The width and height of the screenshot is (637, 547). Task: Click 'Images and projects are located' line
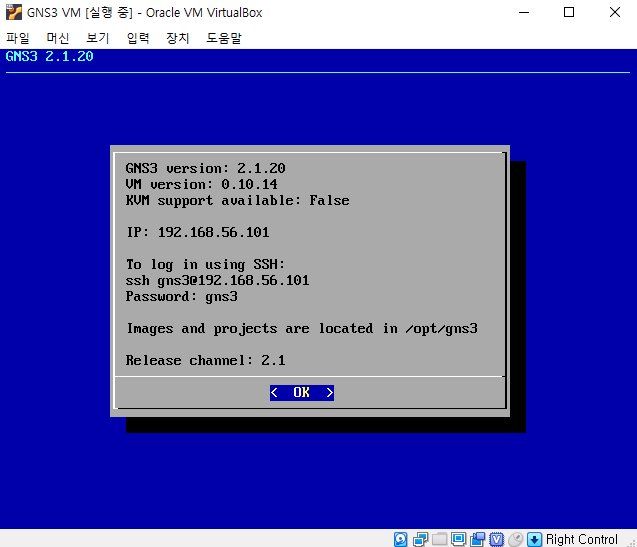click(x=302, y=328)
